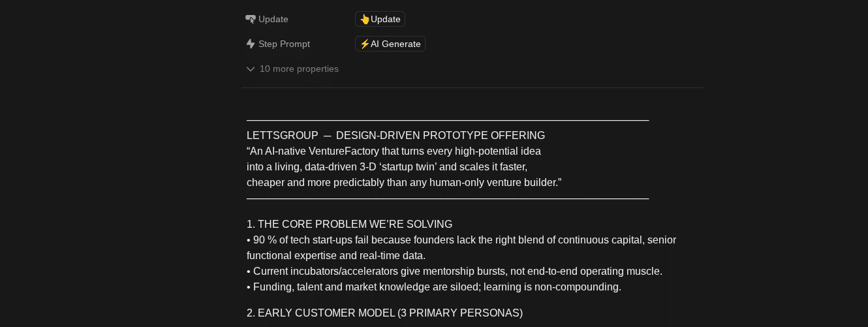Open the Step Prompt property label menu
The width and height of the screenshot is (868, 327).
pos(284,44)
